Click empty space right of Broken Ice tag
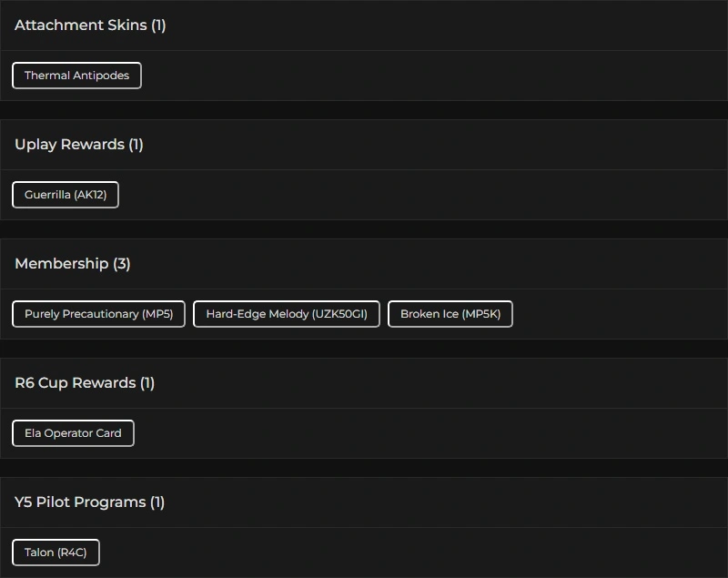The image size is (728, 578). (619, 314)
